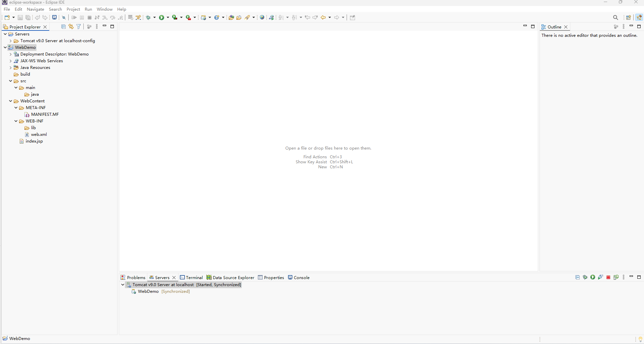Image resolution: width=644 pixels, height=344 pixels.
Task: Open the Run dropdown arrow
Action: (168, 17)
